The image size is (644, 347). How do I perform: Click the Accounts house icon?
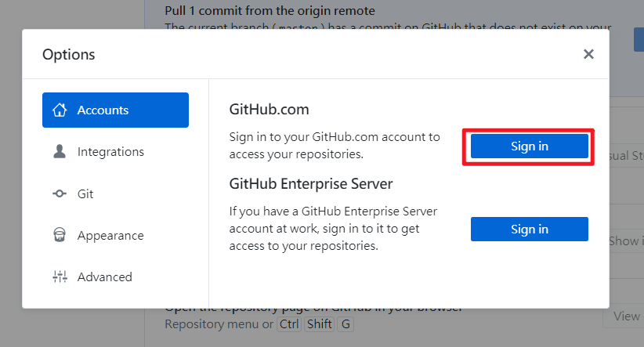point(60,110)
